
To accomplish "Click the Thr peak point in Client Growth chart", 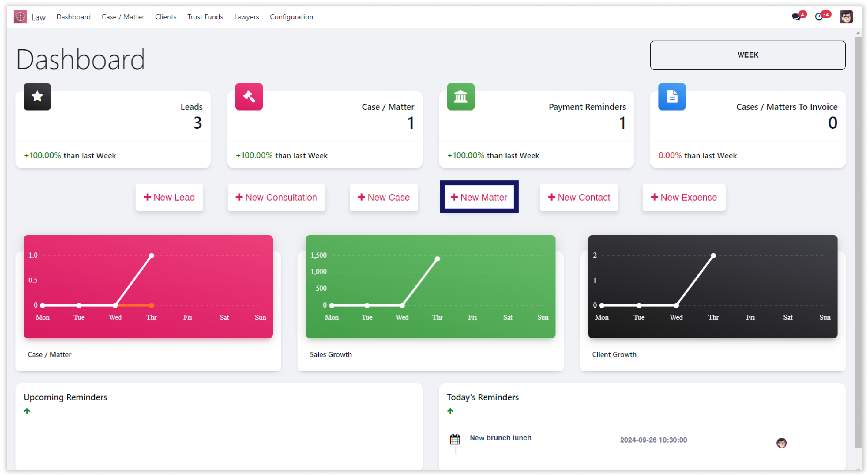I will click(713, 255).
